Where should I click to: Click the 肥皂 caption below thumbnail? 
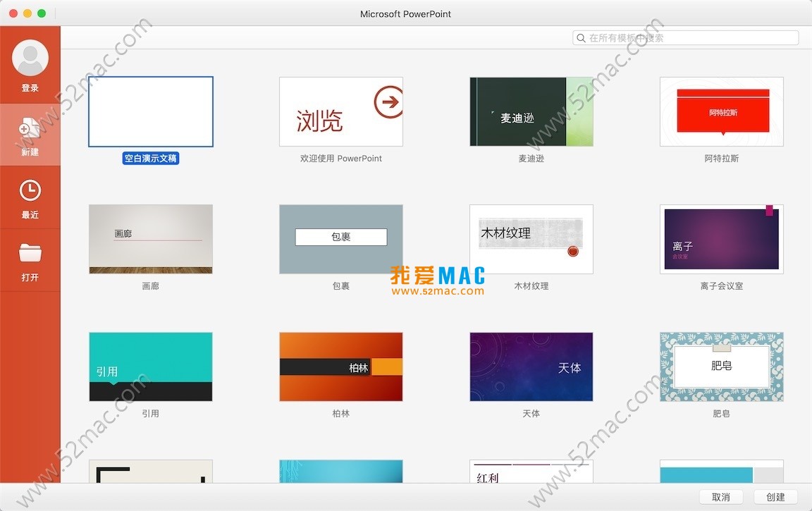click(x=721, y=413)
